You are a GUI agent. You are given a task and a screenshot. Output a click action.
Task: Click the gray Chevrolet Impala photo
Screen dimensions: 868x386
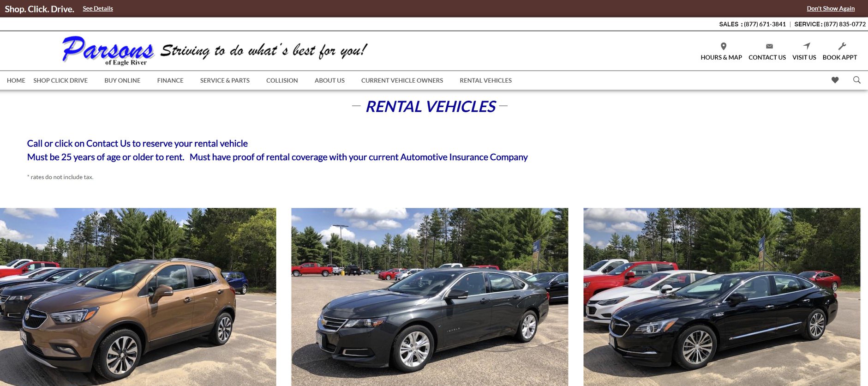tap(430, 297)
